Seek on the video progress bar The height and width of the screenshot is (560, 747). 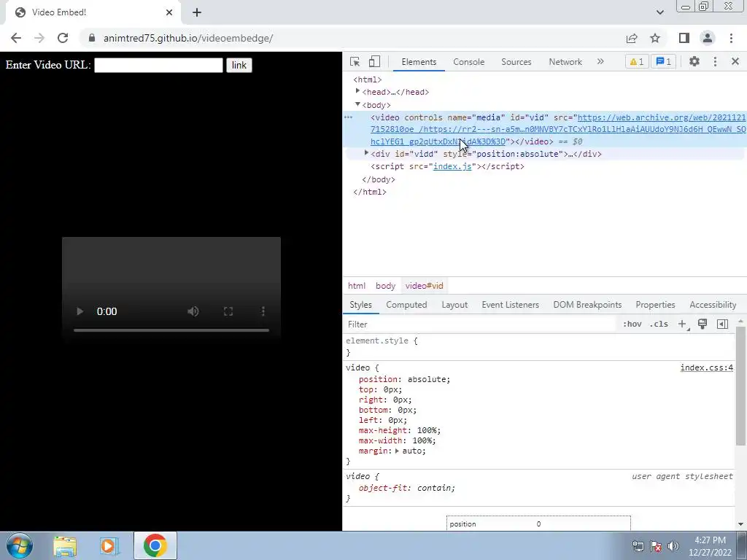(171, 330)
